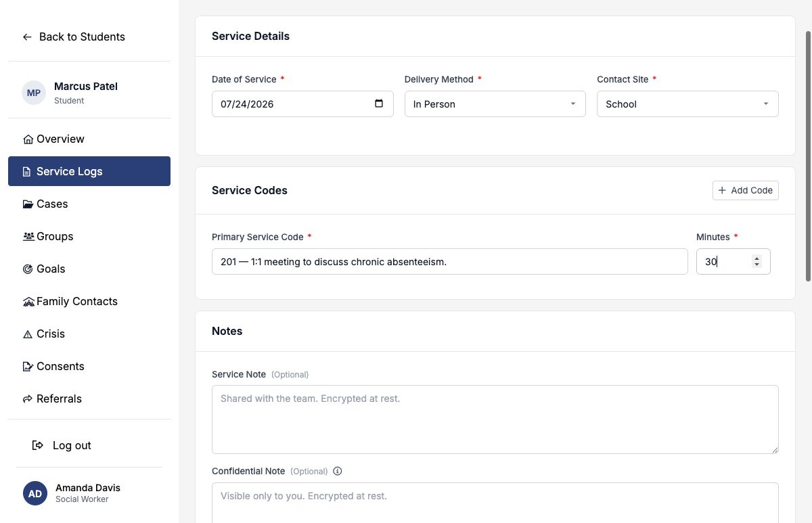This screenshot has height=523, width=812.
Task: Click the Back to Students link
Action: pos(74,37)
